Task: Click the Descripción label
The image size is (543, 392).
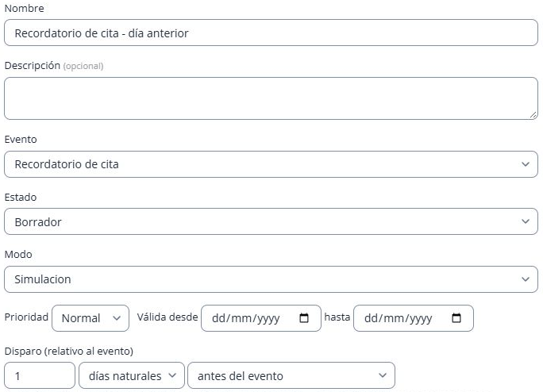Action: [33, 65]
